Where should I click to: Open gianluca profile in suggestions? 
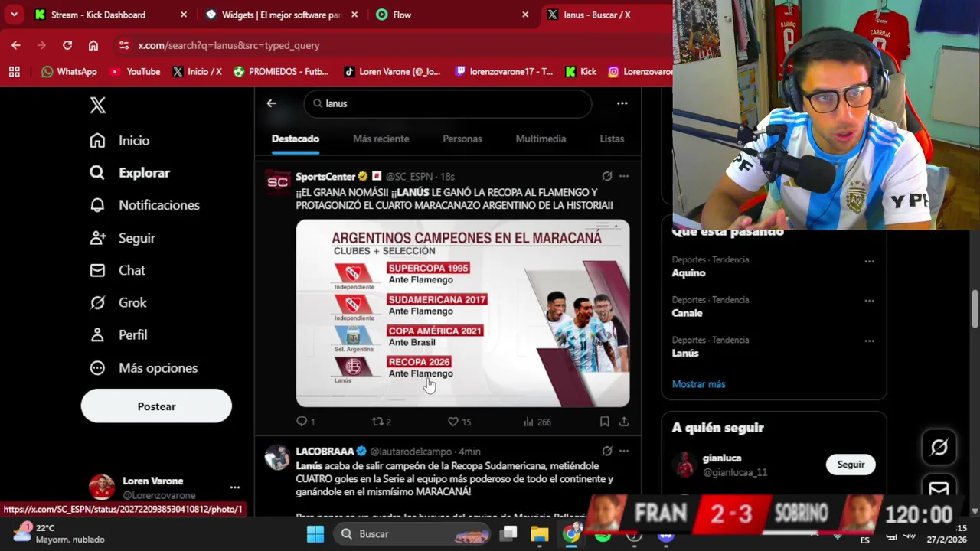click(722, 458)
